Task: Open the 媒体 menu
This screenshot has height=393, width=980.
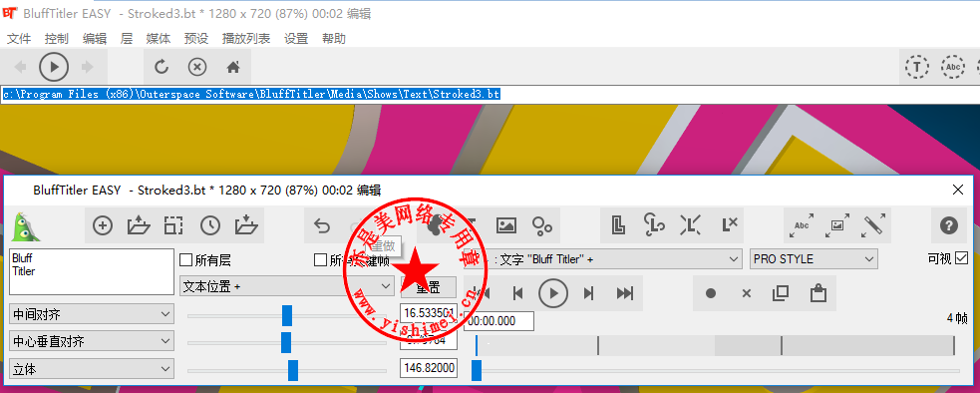Action: tap(159, 39)
